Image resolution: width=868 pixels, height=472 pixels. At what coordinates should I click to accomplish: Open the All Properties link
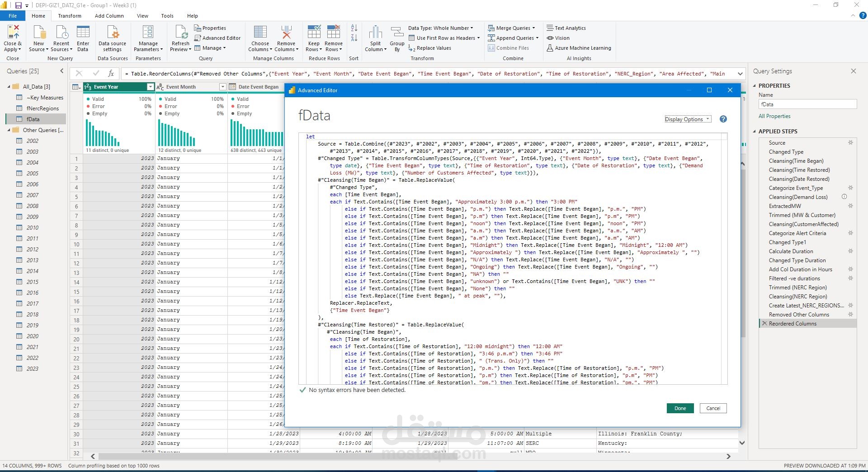click(774, 116)
